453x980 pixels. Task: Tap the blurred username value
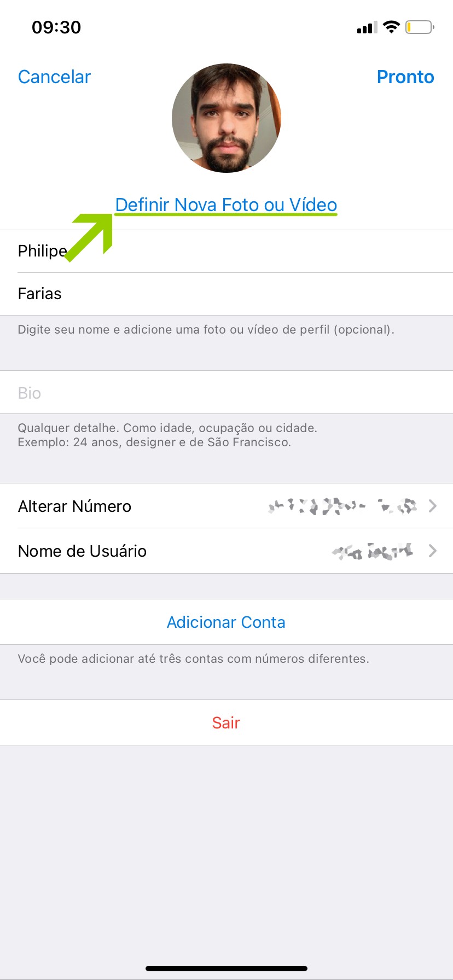pos(372,551)
